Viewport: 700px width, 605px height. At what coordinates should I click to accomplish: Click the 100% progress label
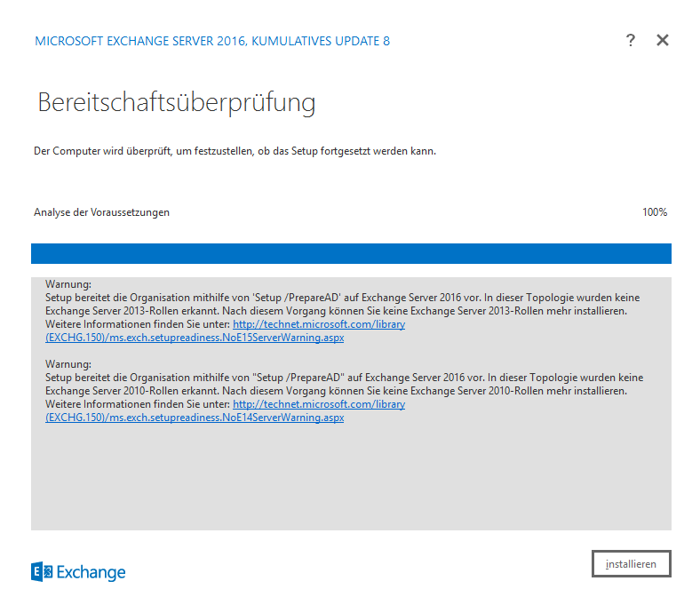point(654,212)
